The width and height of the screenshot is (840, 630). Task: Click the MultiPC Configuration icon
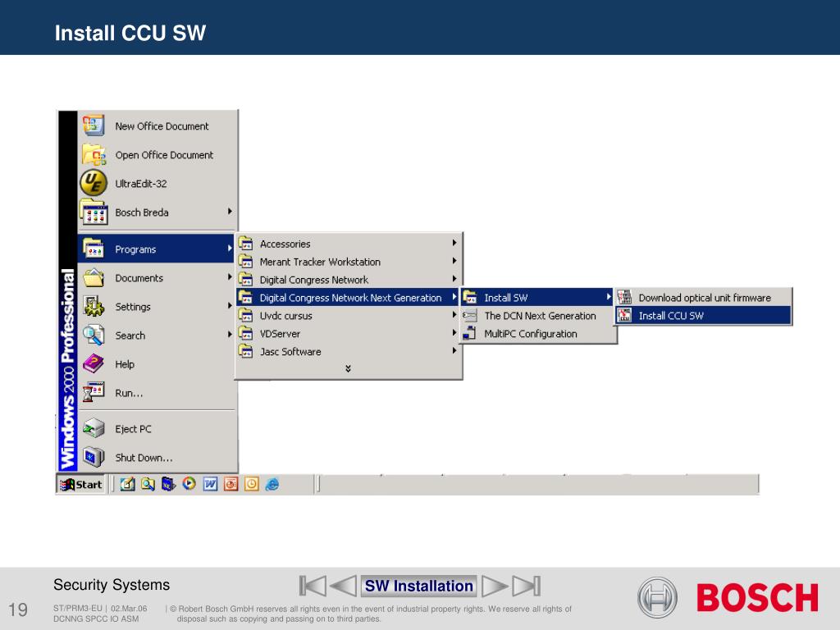(x=470, y=333)
